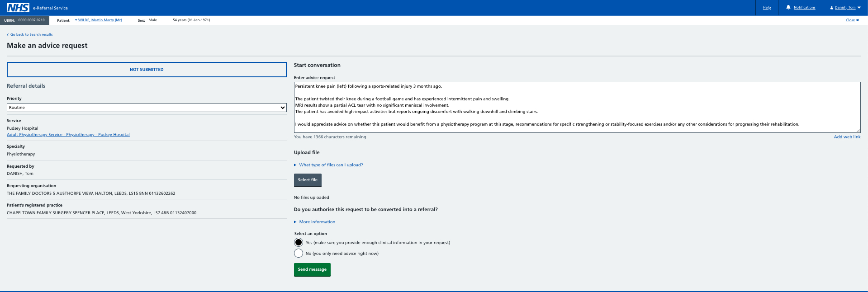Open the Priority dropdown set to Routine
The height and width of the screenshot is (292, 868).
pyautogui.click(x=147, y=108)
